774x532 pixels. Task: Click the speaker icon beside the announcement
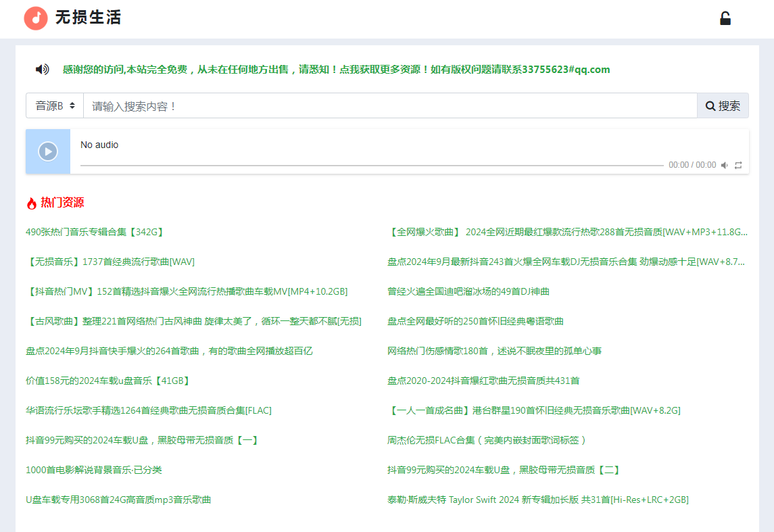click(x=42, y=70)
